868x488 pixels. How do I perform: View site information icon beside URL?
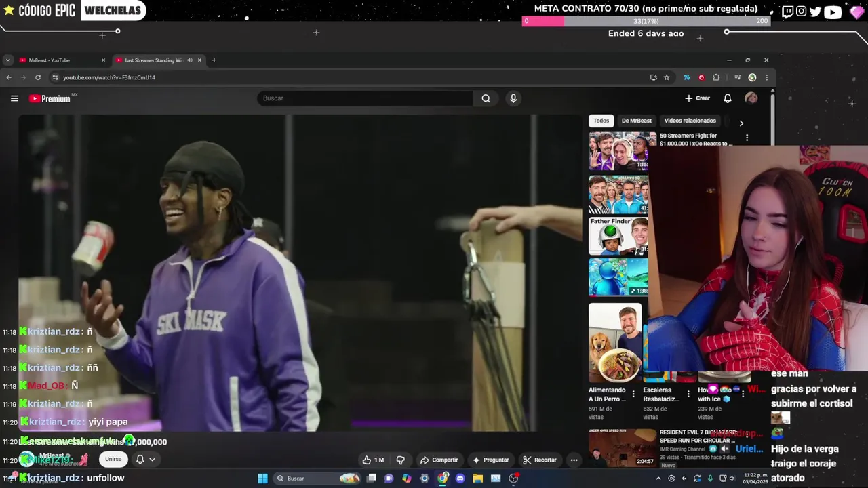click(55, 77)
